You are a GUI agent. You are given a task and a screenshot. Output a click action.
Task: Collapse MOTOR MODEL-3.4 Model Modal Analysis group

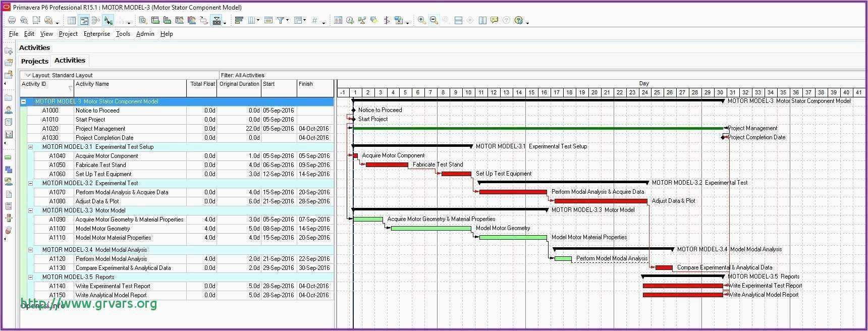pos(30,250)
